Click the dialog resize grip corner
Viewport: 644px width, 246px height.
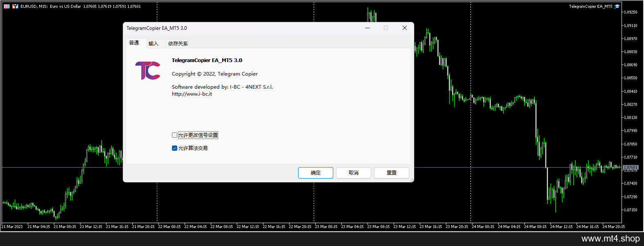pyautogui.click(x=411, y=180)
